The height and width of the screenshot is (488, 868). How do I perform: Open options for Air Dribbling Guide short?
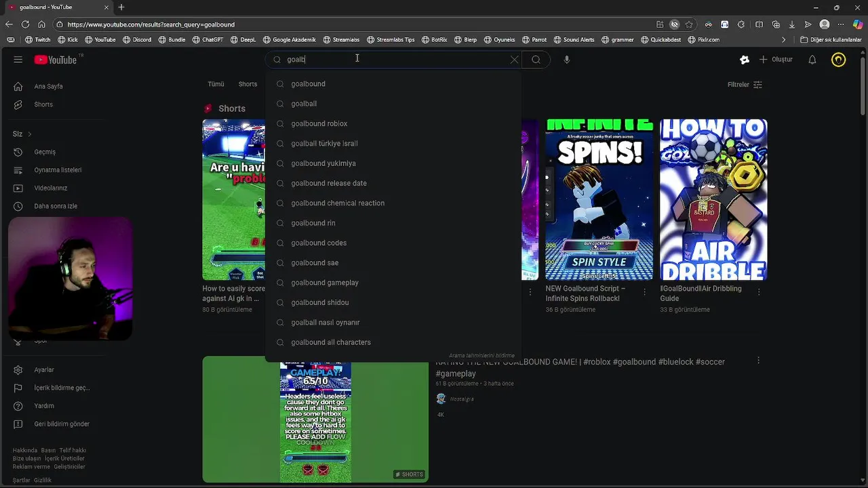(759, 291)
